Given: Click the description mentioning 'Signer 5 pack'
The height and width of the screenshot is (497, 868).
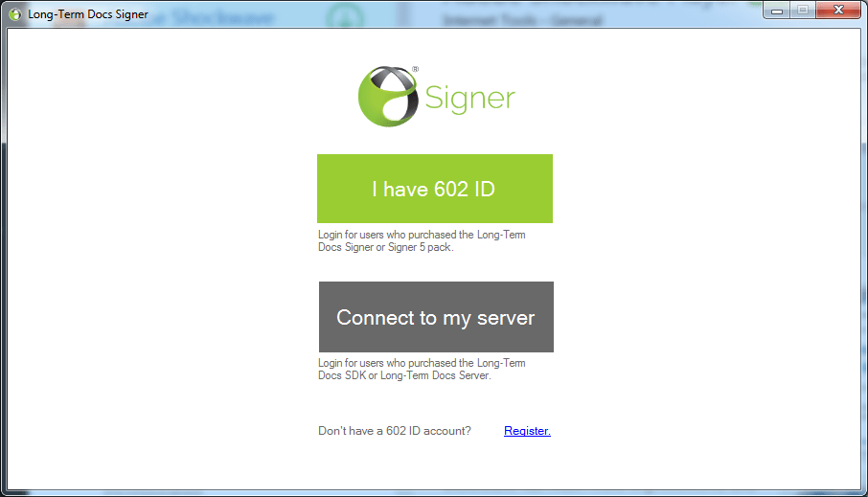Looking at the screenshot, I should [x=422, y=240].
